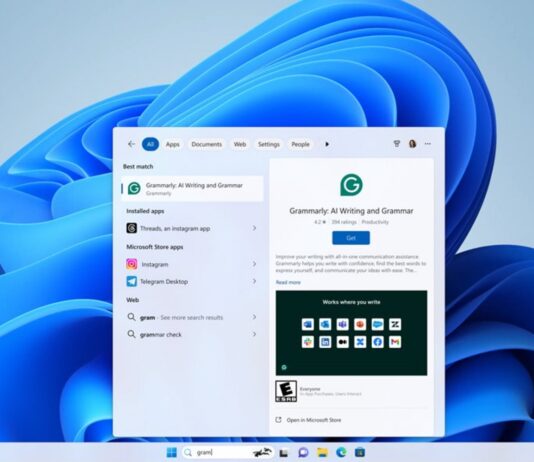Expand the 'grammar check' chevron

254,334
